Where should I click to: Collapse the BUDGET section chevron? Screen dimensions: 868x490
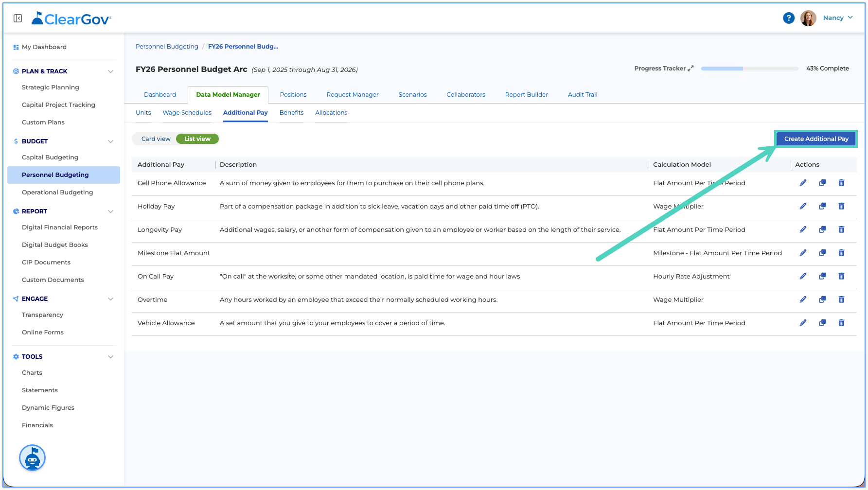click(110, 141)
